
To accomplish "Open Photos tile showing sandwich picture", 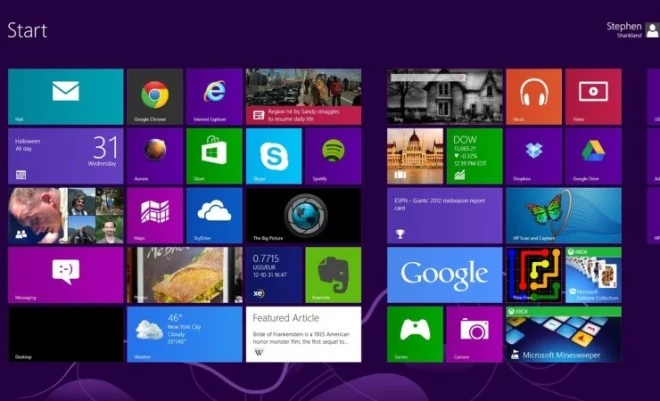I will click(185, 275).
